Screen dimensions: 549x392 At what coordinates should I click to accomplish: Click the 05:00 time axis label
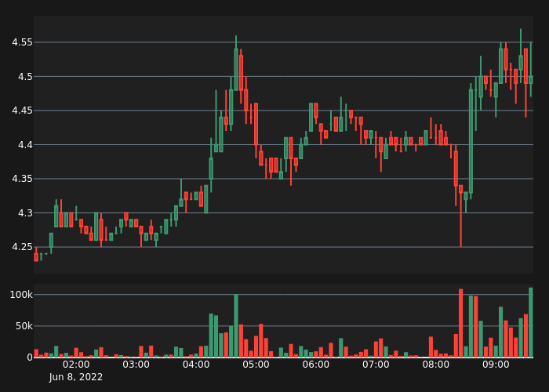256,365
